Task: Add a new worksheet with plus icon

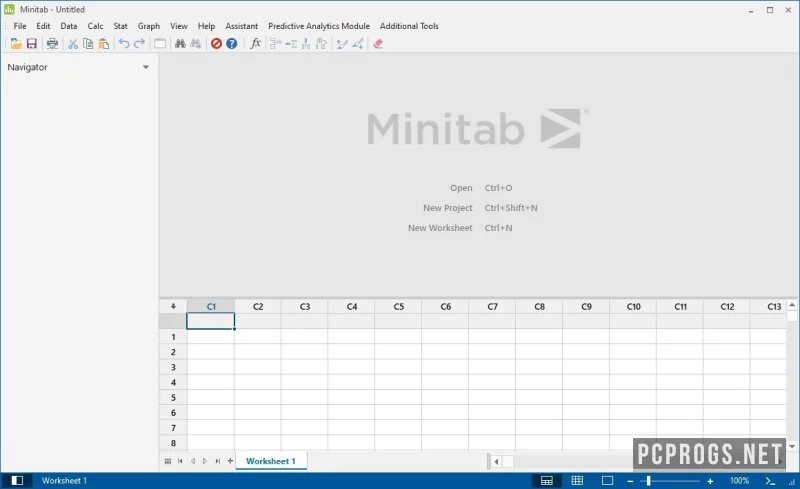Action: pyautogui.click(x=230, y=461)
